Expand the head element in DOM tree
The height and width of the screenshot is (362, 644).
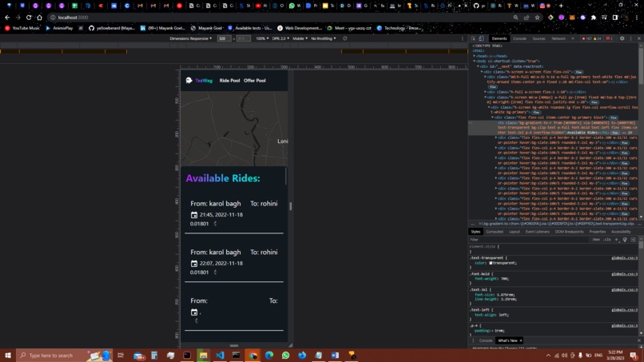[475, 56]
